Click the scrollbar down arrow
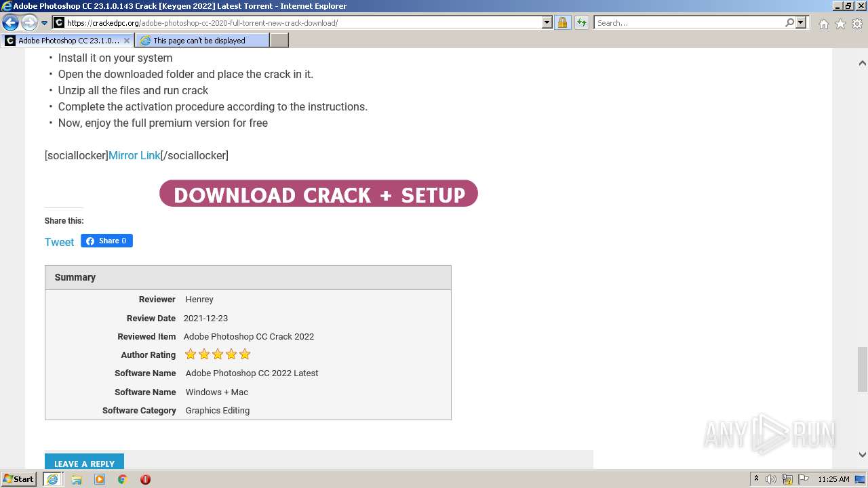Screen dimensions: 868x488 862,455
